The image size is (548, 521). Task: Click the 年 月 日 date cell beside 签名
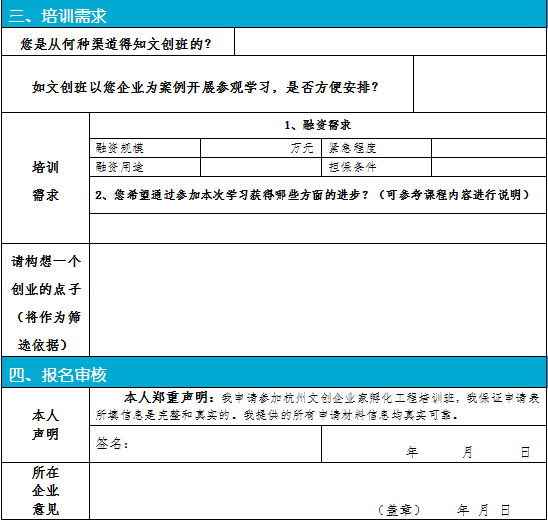(434, 444)
